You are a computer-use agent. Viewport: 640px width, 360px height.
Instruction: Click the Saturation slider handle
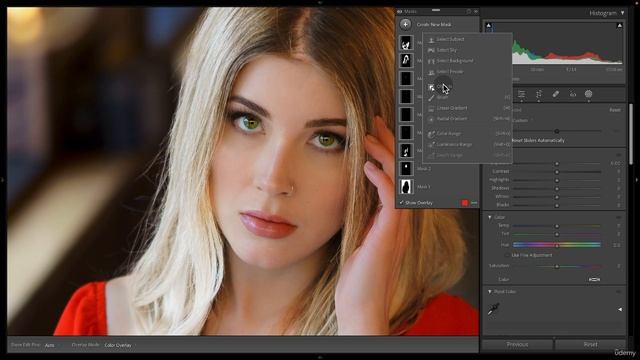point(557,267)
